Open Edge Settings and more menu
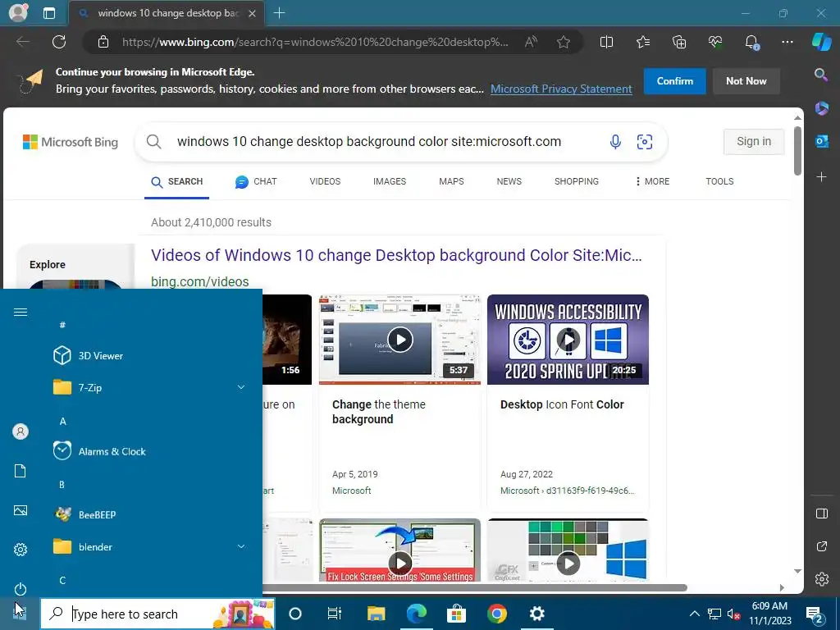This screenshot has width=840, height=630. click(787, 42)
